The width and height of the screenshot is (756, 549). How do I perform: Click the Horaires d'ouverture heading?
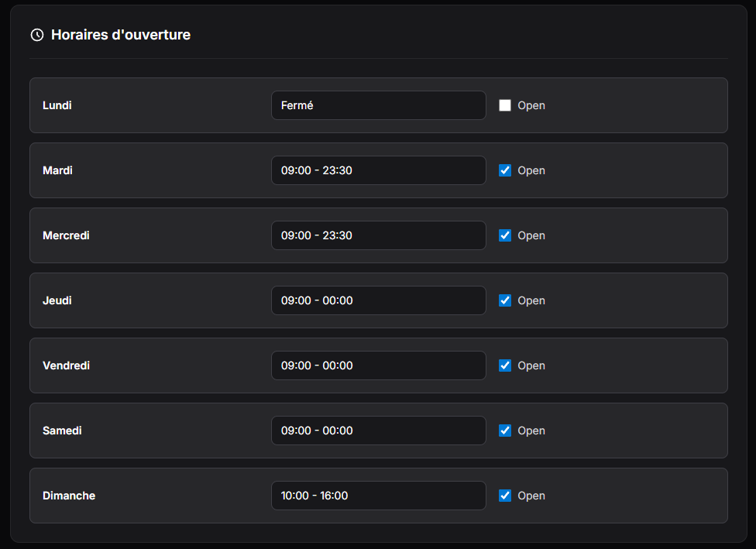[x=121, y=35]
